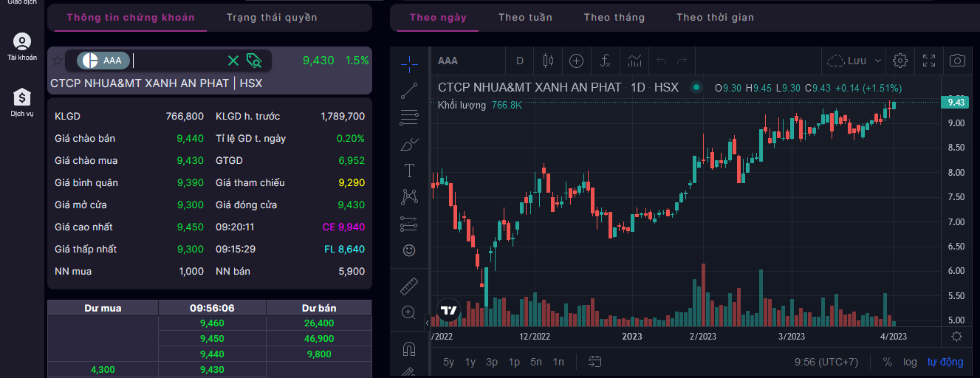This screenshot has height=378, width=980.
Task: Take a chart snapshot with camera icon
Action: [957, 61]
